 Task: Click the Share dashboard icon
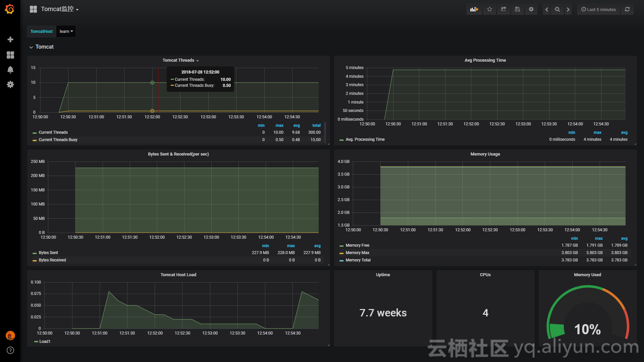503,9
